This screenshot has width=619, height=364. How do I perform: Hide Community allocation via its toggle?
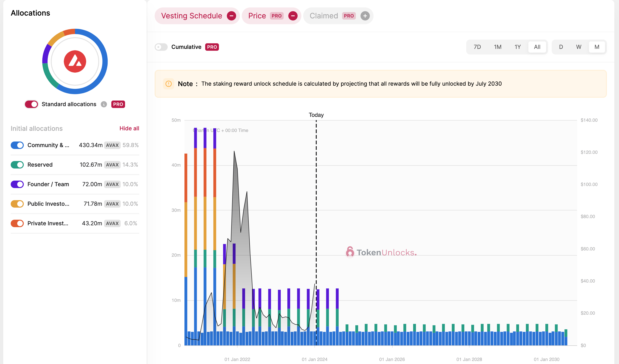click(17, 145)
